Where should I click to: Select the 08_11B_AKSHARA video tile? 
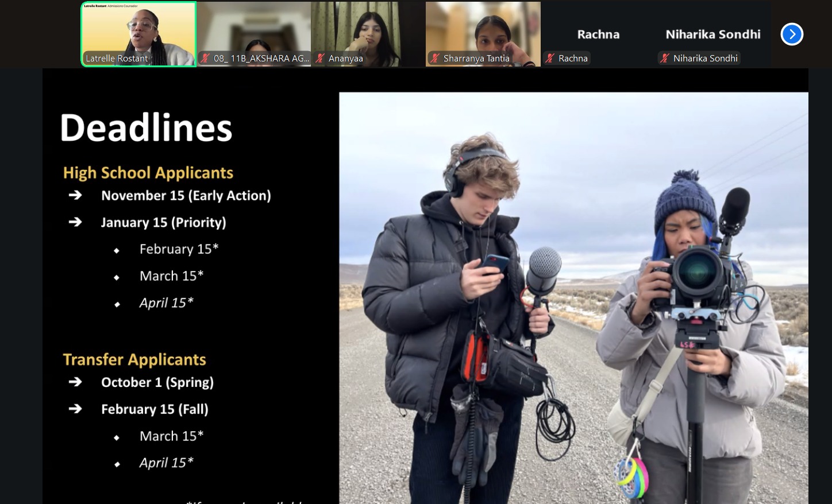click(253, 29)
